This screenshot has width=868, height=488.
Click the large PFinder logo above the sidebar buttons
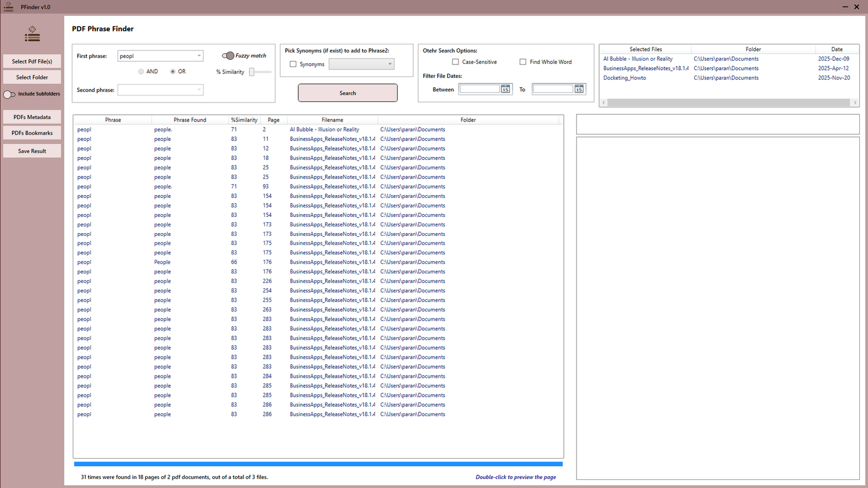(x=32, y=34)
